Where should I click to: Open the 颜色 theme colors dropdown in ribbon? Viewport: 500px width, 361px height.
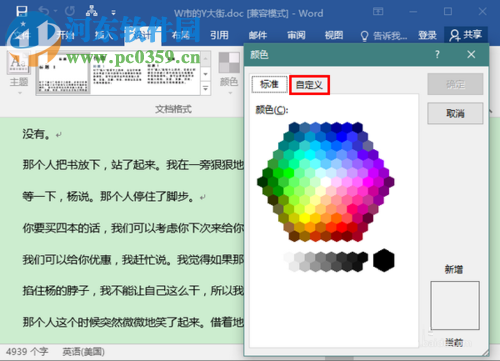[229, 73]
